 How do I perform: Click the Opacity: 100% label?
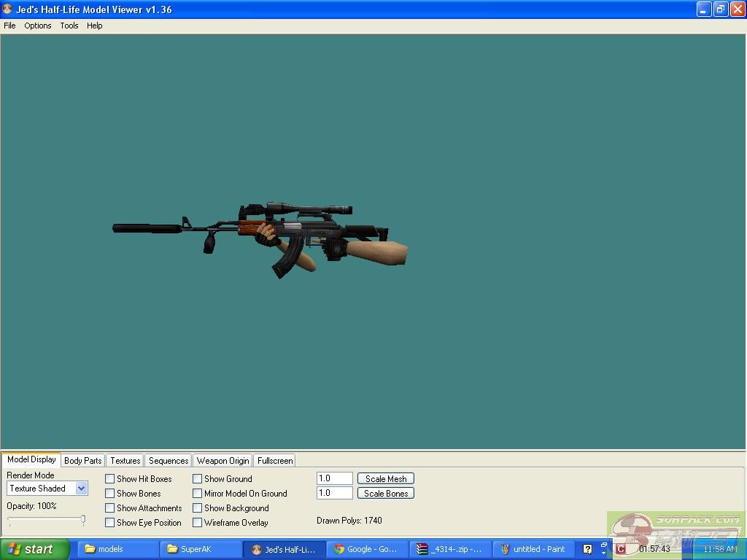click(31, 506)
